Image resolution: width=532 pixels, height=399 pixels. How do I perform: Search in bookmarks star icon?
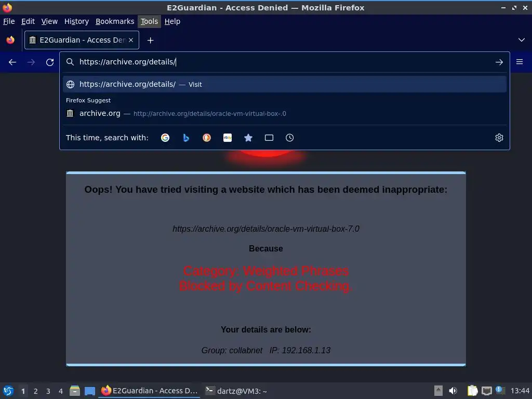coord(248,138)
